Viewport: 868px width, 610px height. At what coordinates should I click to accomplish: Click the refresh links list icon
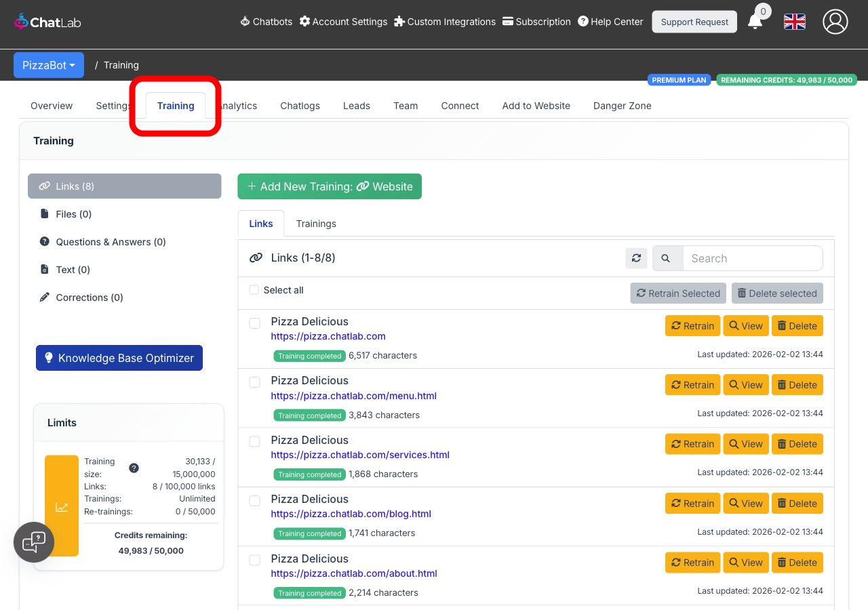tap(636, 258)
